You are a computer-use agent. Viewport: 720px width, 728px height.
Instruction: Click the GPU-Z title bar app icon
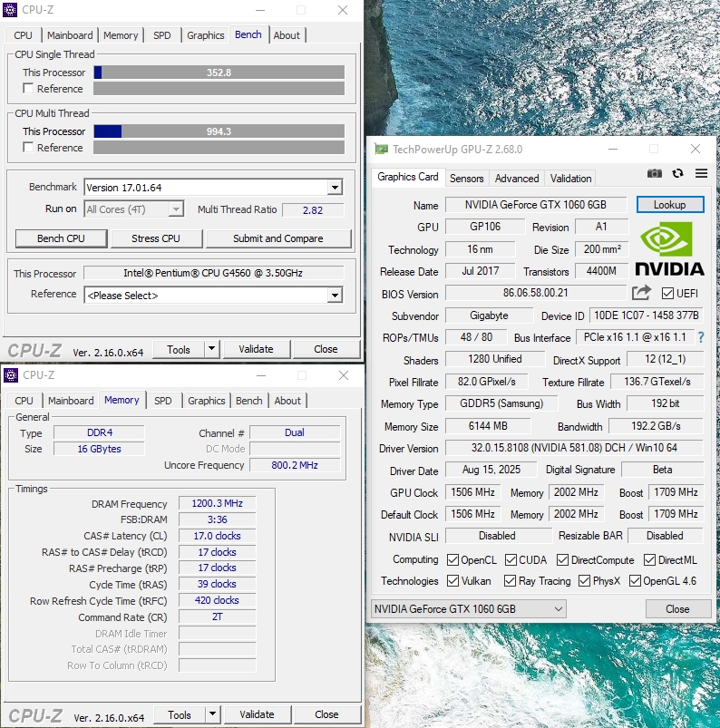(381, 149)
